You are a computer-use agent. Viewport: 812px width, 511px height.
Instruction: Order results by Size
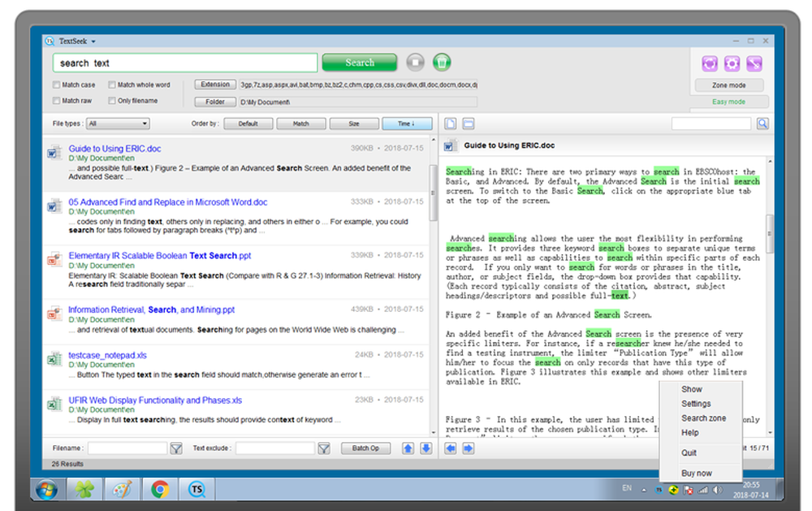coord(354,123)
